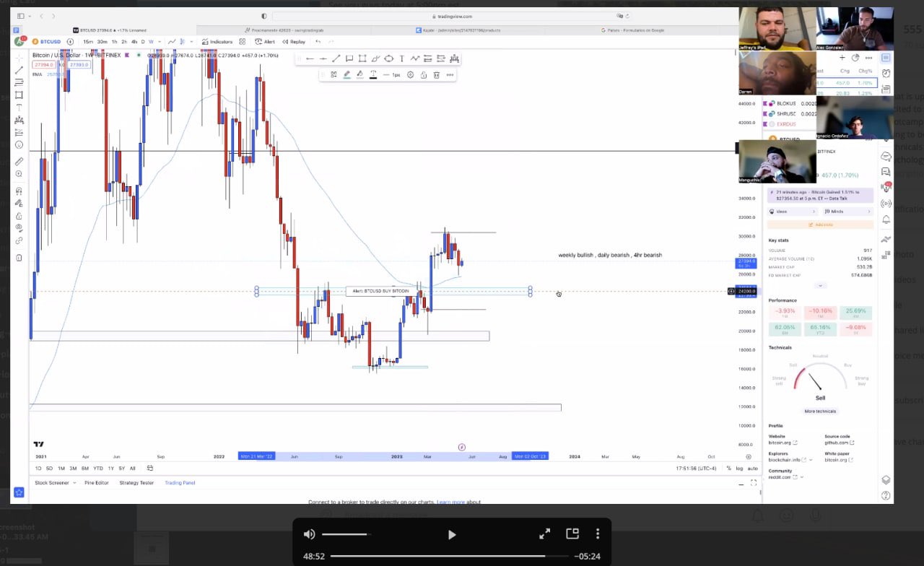Set chart range to 1D
This screenshot has width=924, height=566.
38,469
